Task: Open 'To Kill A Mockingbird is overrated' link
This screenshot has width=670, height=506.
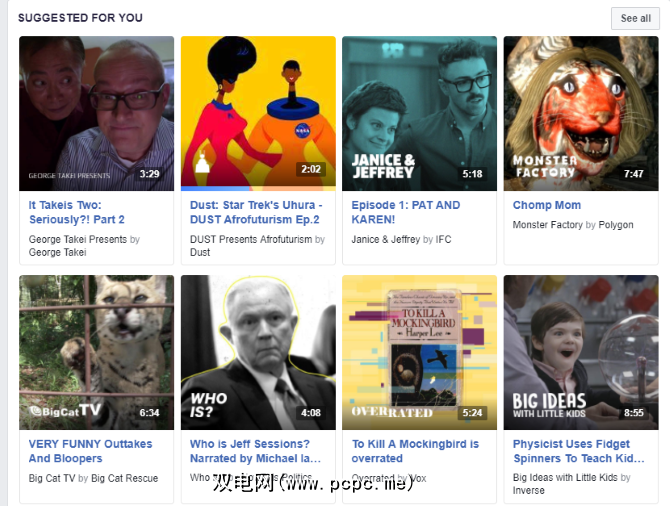Action: click(415, 451)
